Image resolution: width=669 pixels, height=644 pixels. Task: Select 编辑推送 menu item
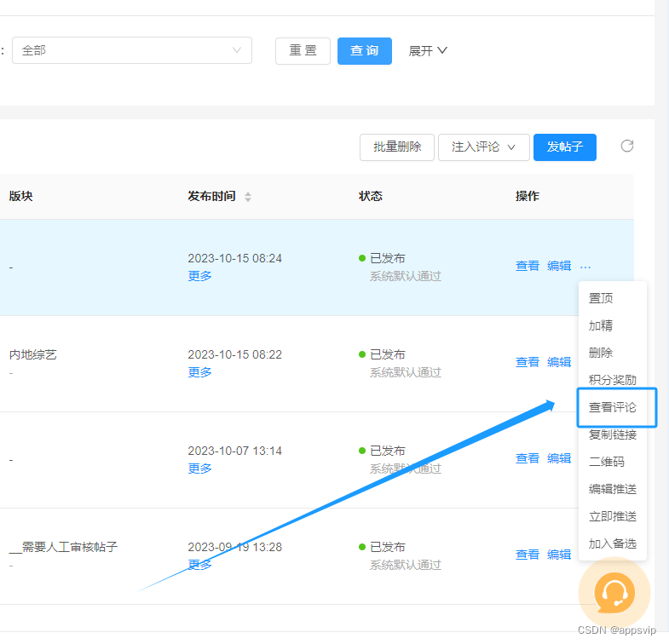click(612, 489)
